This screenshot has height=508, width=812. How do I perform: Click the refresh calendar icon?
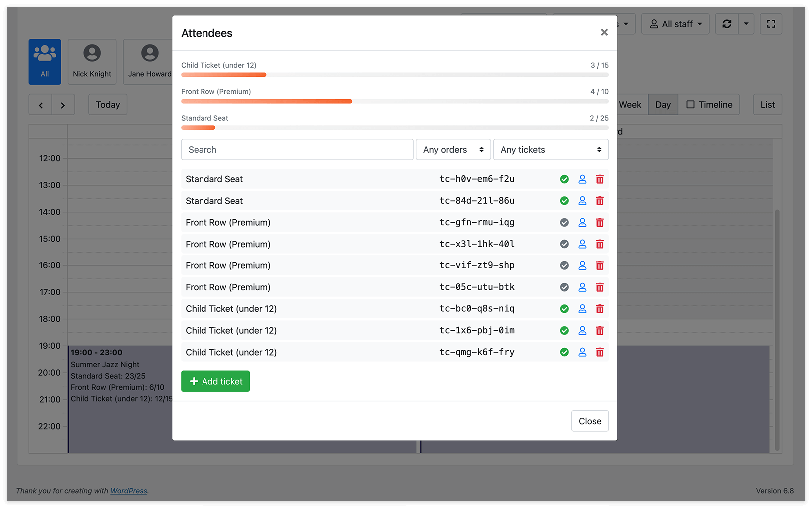727,24
